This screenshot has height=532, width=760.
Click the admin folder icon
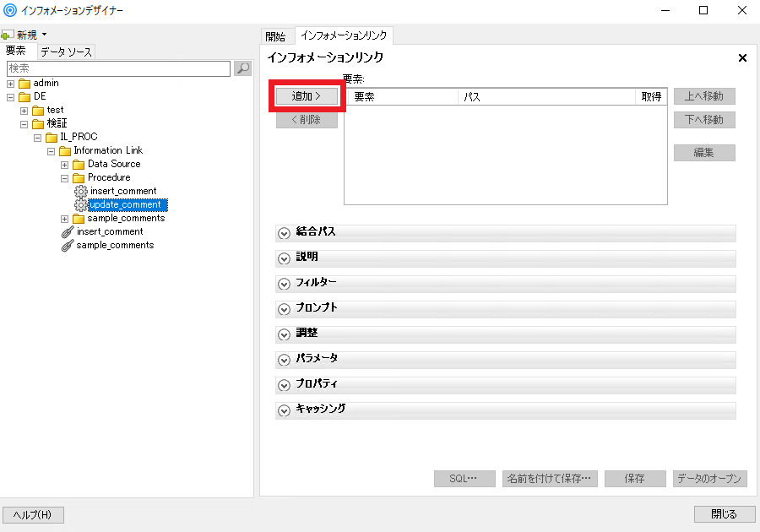24,84
